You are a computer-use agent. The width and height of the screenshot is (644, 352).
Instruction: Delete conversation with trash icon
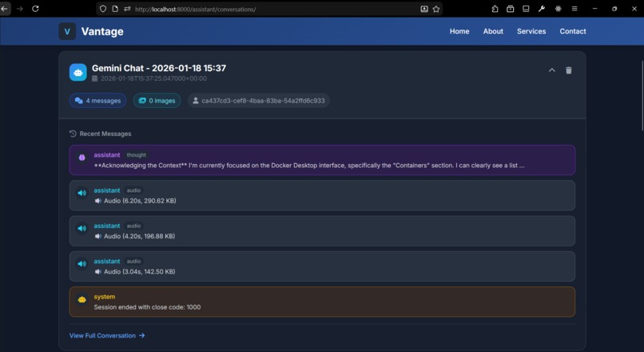(x=568, y=70)
